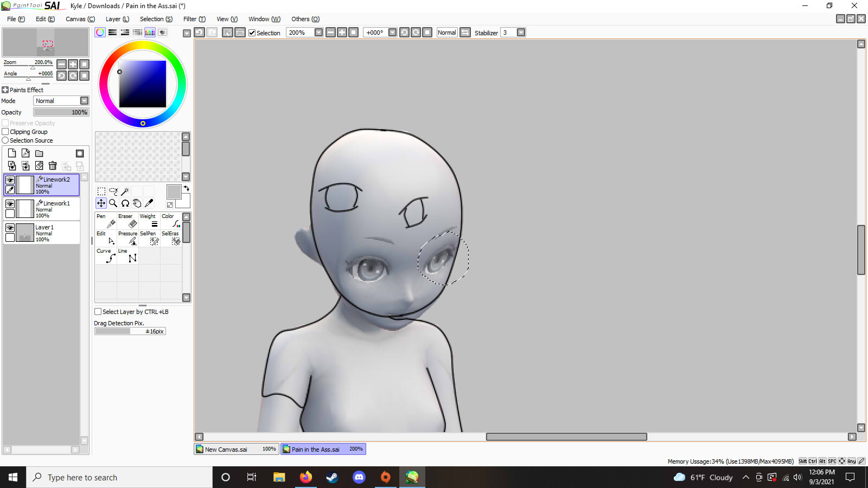
Task: Expand the 200% zoom dropdown in toolbar
Action: [x=318, y=33]
